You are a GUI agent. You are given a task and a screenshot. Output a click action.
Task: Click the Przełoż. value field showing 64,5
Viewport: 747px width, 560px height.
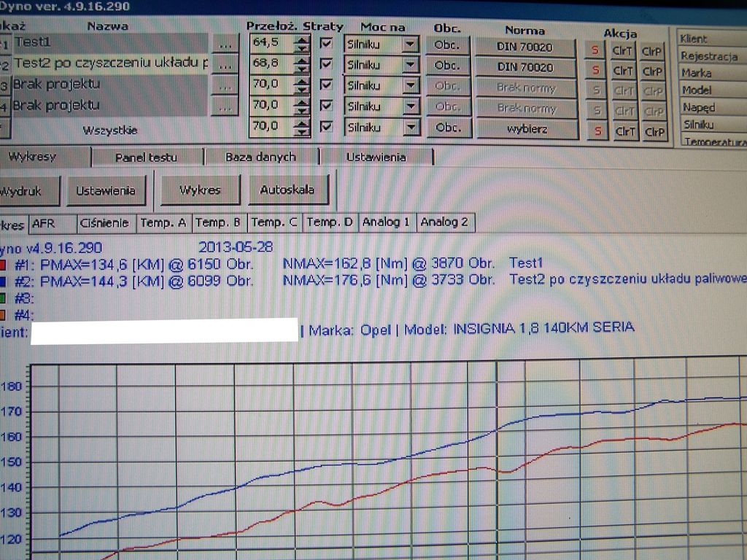269,43
